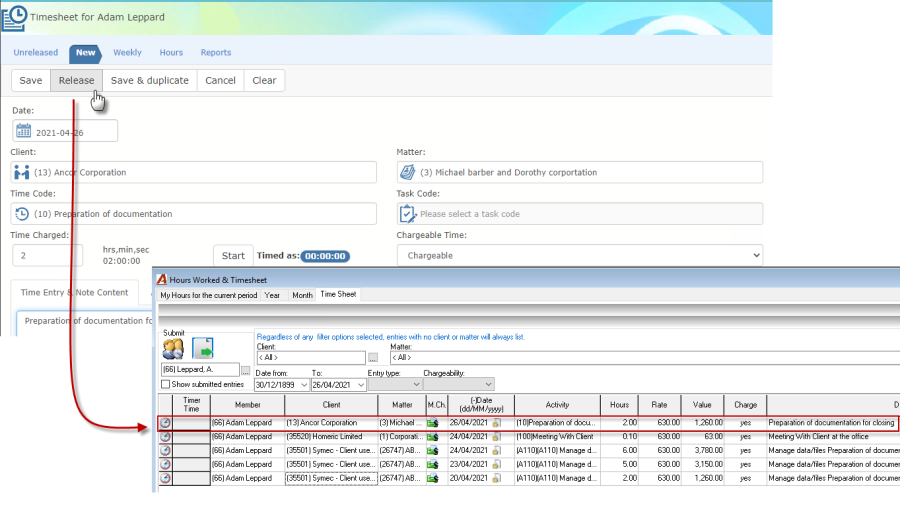This screenshot has height=511, width=900.
Task: Click cell (35520) Homeric Limited
Action: coord(331,436)
